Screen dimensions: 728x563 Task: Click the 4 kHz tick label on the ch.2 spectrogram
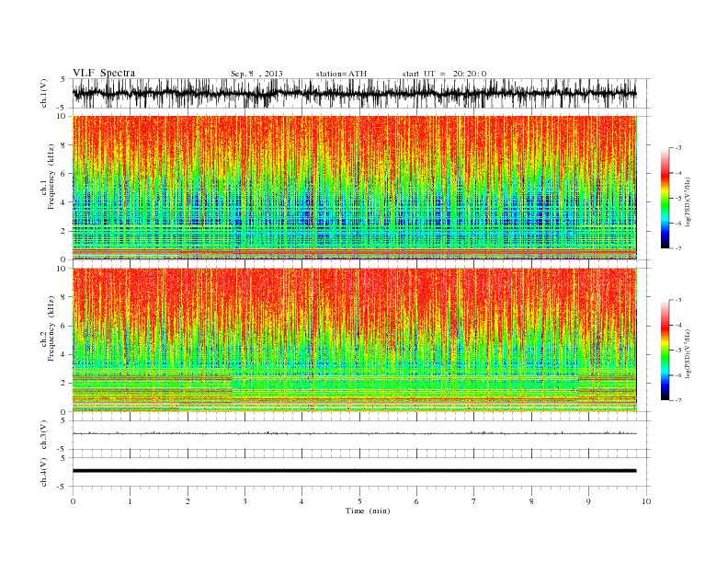tap(63, 355)
